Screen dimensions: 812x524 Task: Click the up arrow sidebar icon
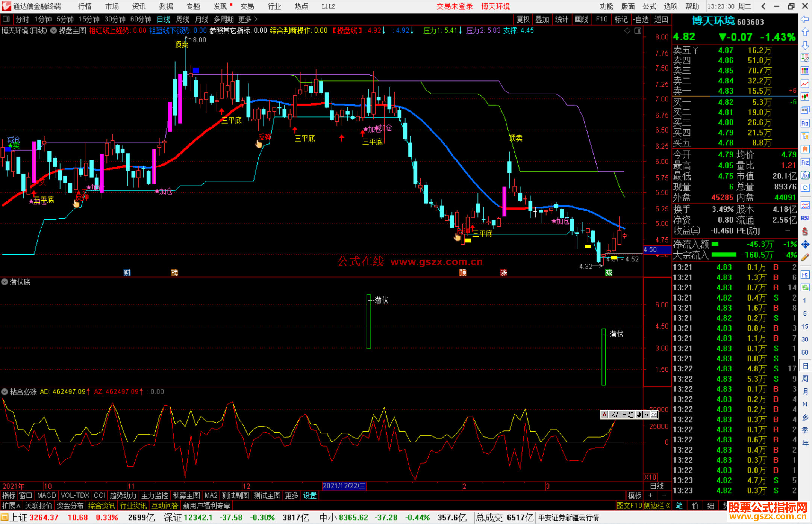tap(805, 32)
